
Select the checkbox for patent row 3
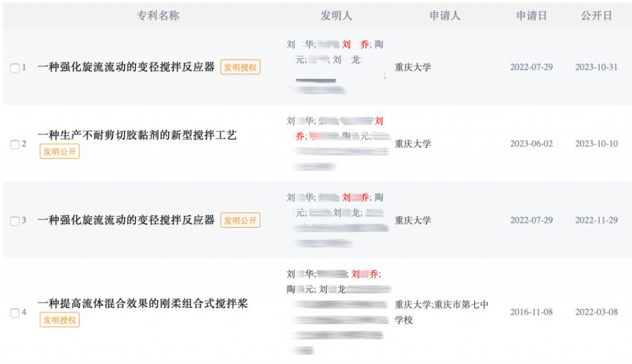15,221
